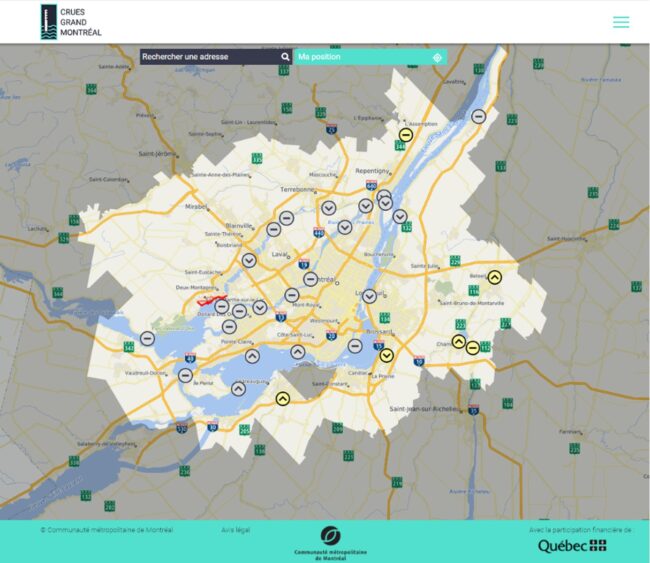Select yellow rising marker at Chambly
650x563 pixels.
[458, 342]
